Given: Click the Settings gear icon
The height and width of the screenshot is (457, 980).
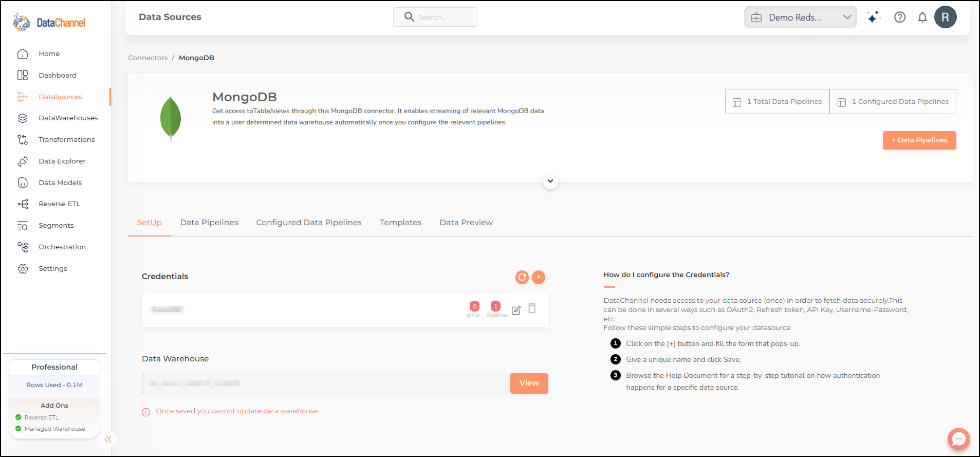Looking at the screenshot, I should tap(23, 268).
